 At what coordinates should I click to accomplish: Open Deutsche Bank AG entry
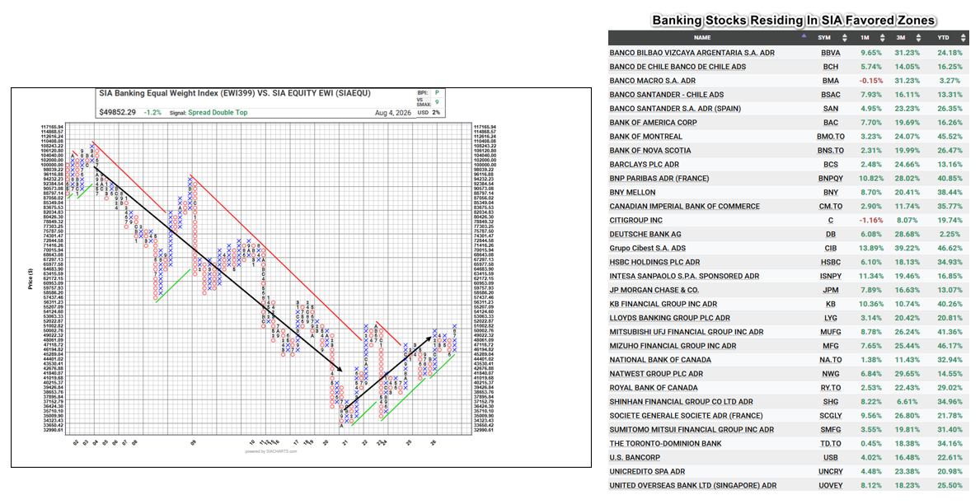tap(645, 234)
